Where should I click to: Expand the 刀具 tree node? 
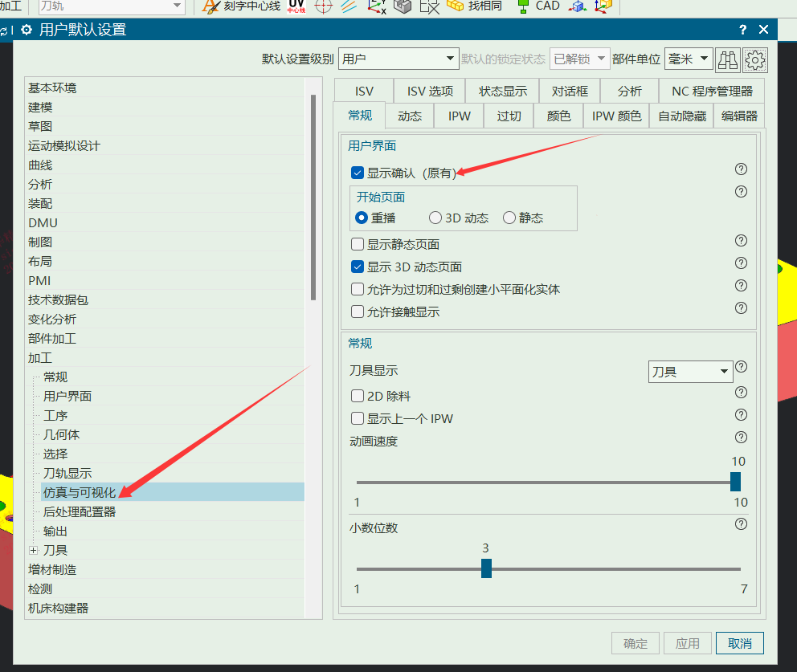34,550
